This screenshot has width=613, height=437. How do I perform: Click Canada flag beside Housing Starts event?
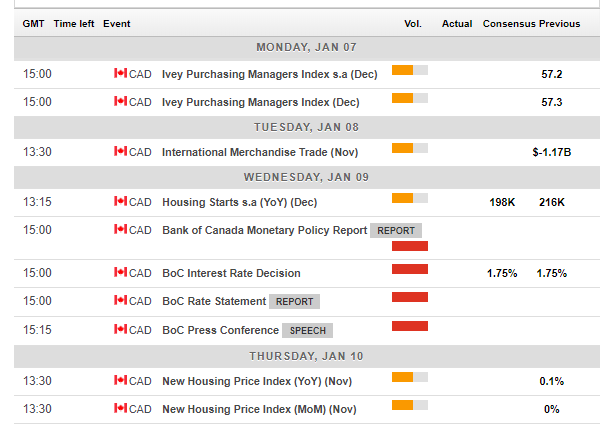point(121,202)
